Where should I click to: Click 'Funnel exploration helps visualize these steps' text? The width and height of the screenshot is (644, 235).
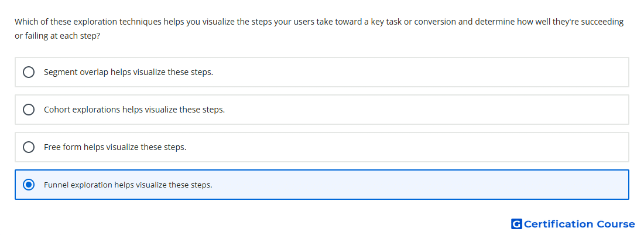[x=128, y=185]
